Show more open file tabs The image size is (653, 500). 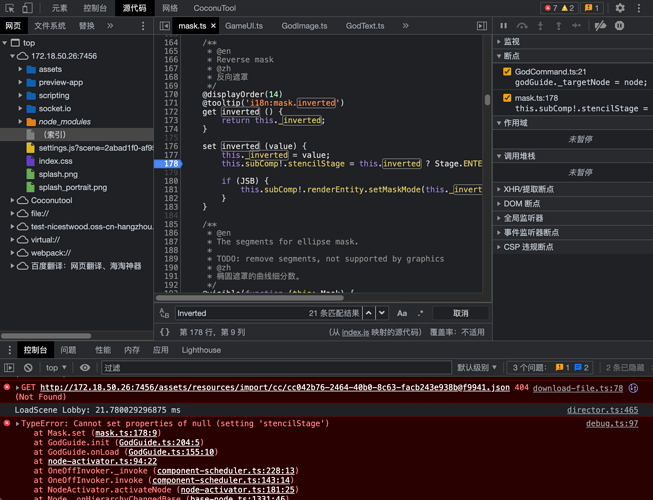coord(405,26)
